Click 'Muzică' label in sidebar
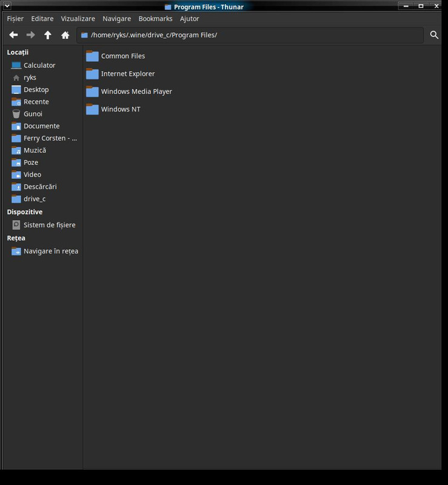 pos(35,150)
